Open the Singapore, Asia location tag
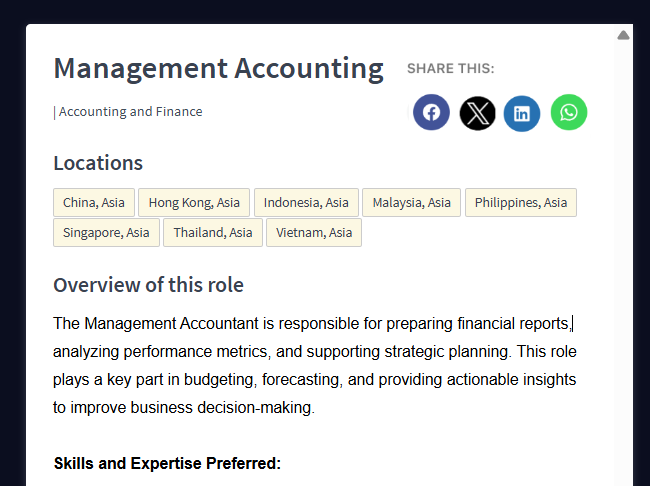Screen dimensions: 650x486 tap(106, 233)
